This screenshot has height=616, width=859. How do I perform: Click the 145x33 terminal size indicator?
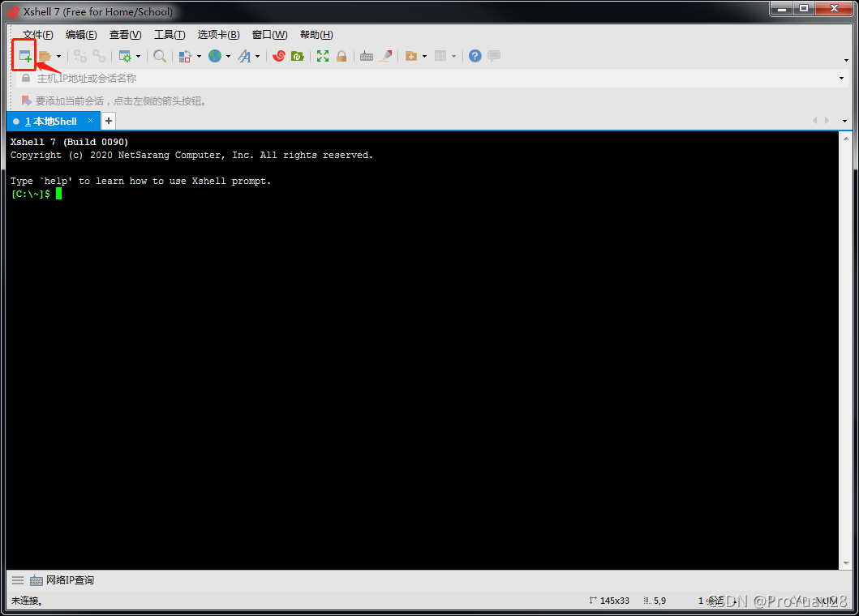(609, 601)
